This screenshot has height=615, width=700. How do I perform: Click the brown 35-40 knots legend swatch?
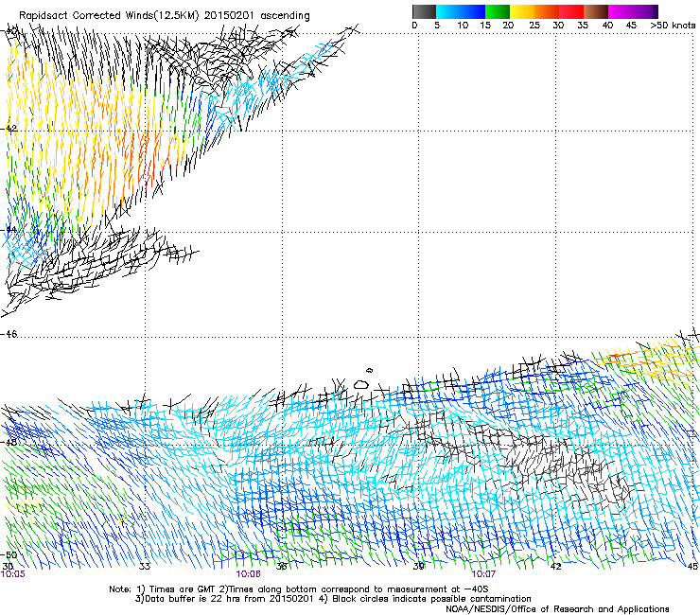coord(596,11)
